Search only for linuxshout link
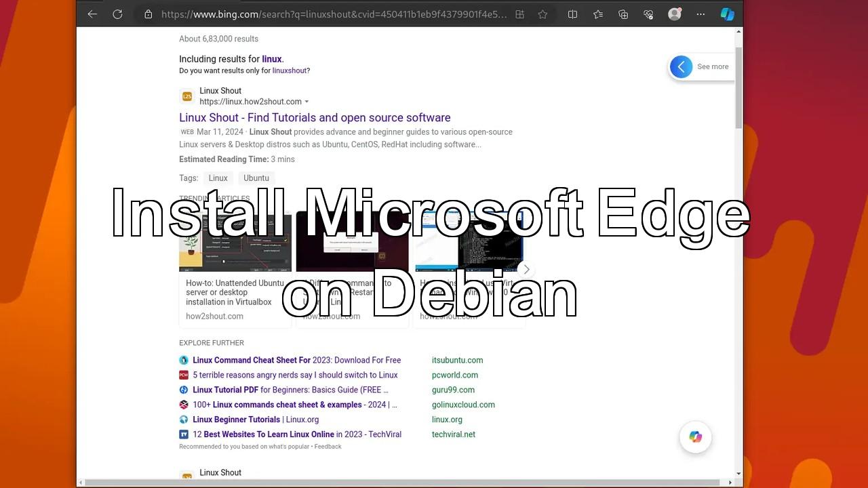The width and height of the screenshot is (868, 488). [x=290, y=70]
